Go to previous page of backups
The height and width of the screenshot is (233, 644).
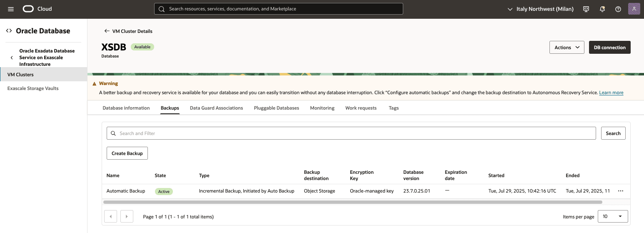(x=110, y=216)
